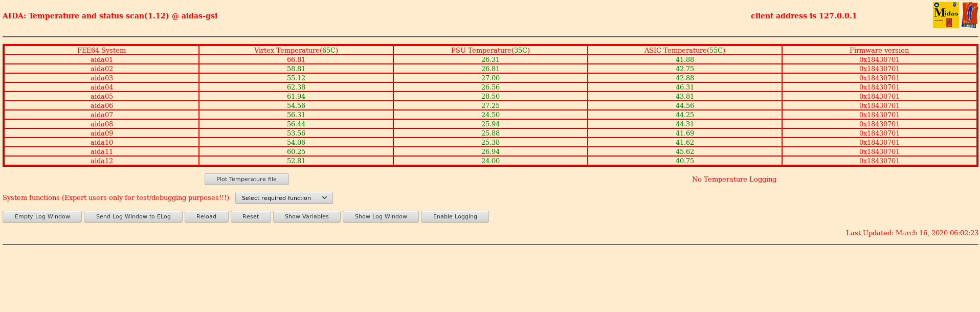This screenshot has width=980, height=312.
Task: Show Variables button
Action: 307,216
